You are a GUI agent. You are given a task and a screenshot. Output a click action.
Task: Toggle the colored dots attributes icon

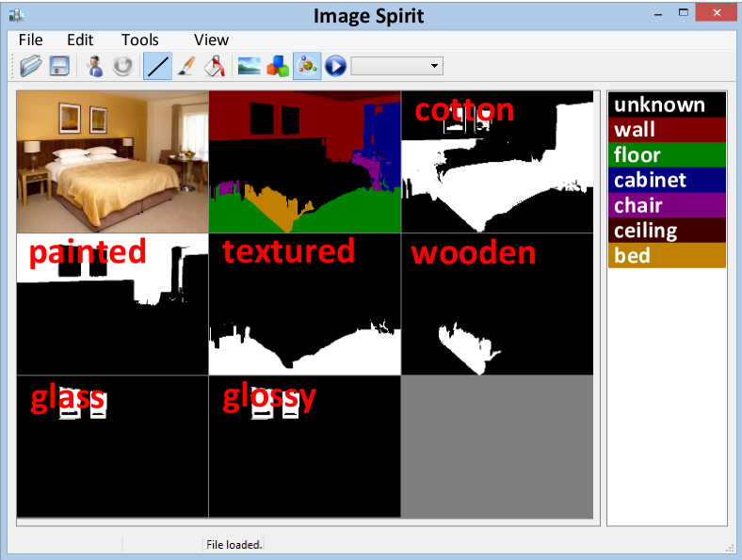coord(307,66)
